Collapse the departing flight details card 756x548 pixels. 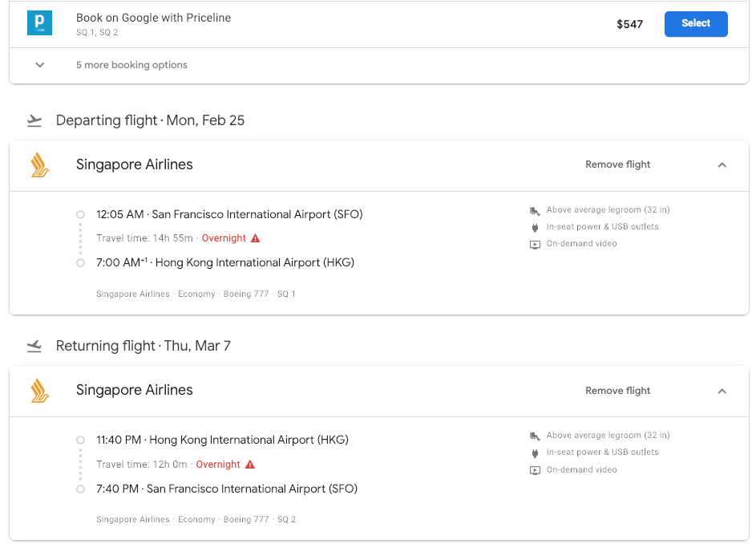[x=722, y=165]
